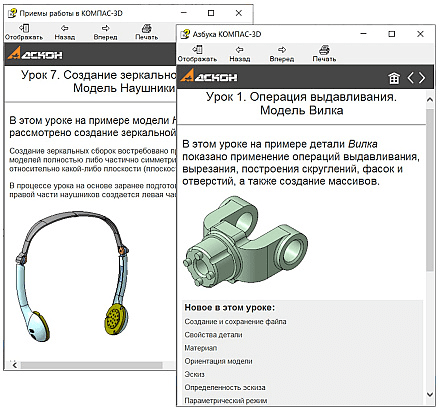
Task: Open 'Свойства детали' topic
Action: coord(213,335)
